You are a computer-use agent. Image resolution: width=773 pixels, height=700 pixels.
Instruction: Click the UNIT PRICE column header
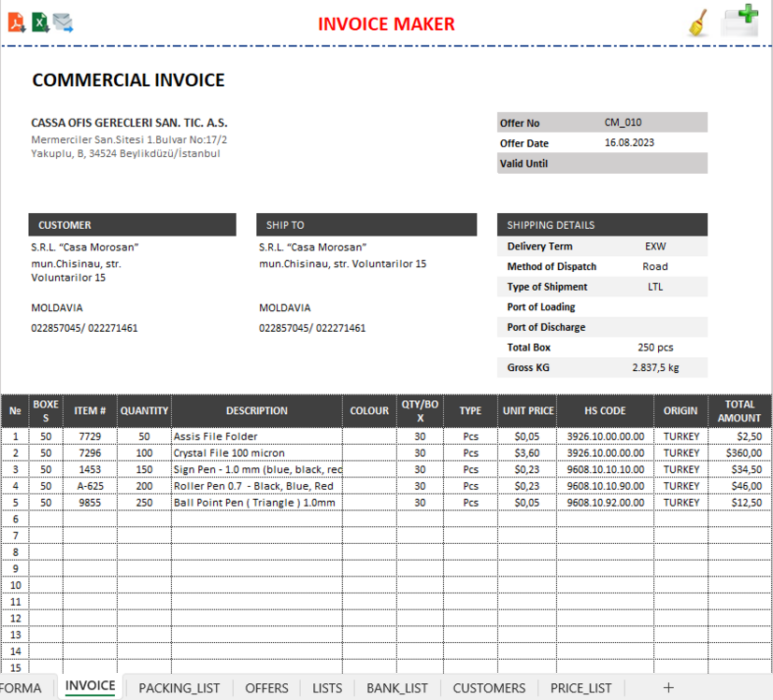(527, 410)
